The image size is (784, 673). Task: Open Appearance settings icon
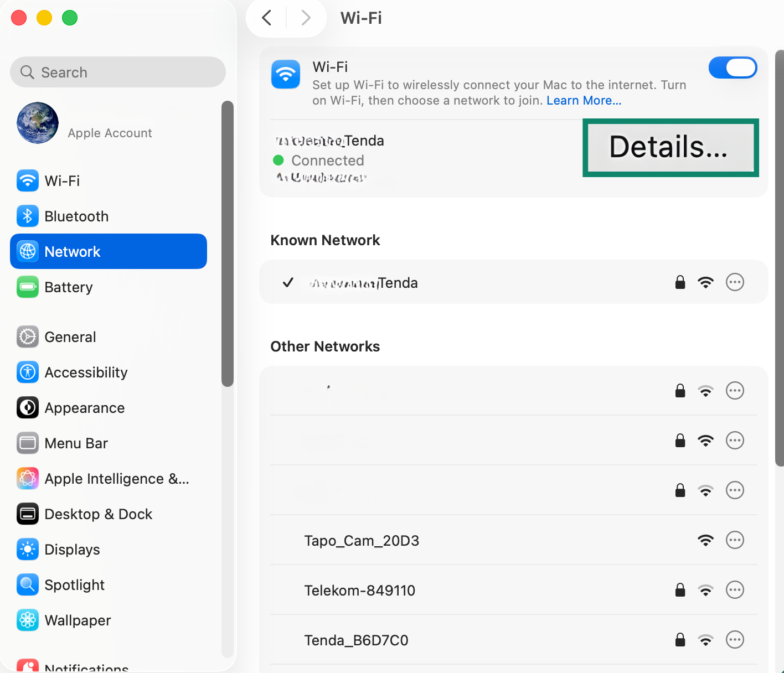pos(27,407)
